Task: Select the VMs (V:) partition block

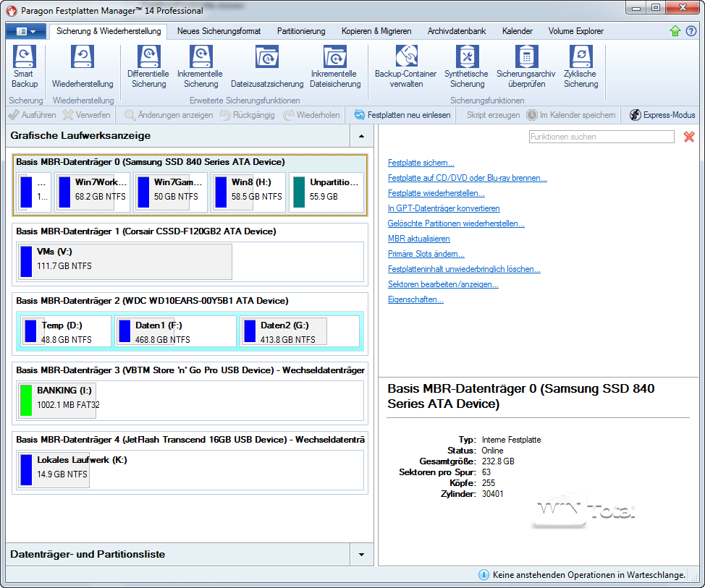Action: (124, 261)
